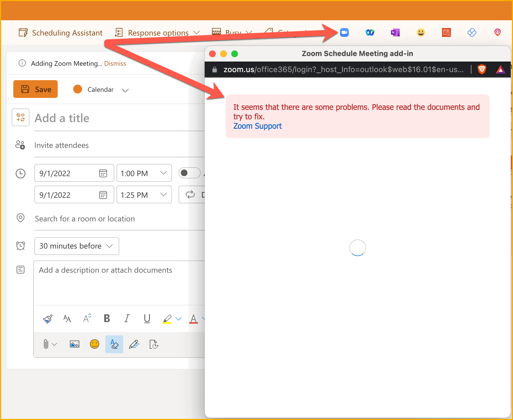
Task: Expand the attach options chevron
Action: [x=55, y=345]
